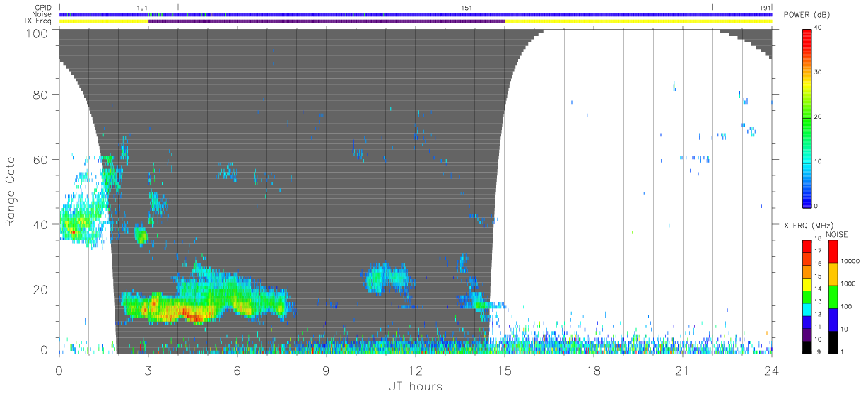The height and width of the screenshot is (401, 868).
Task: Click the Noise row label at top
Action: pos(42,14)
